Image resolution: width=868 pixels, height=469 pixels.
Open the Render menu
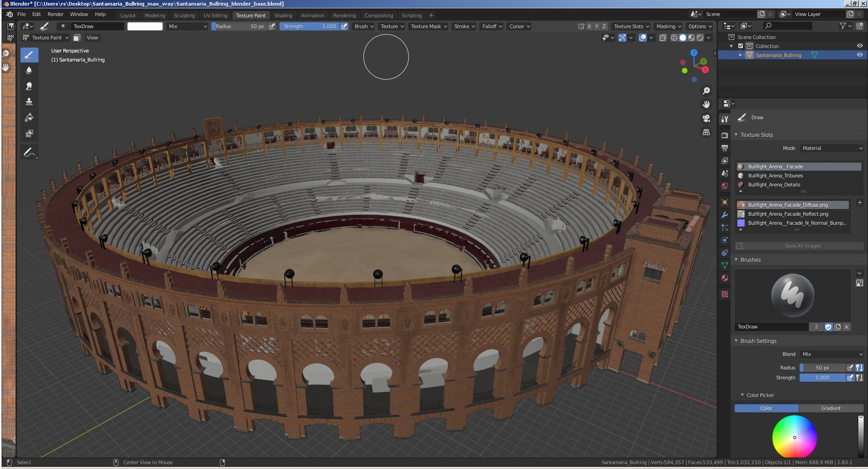point(56,14)
